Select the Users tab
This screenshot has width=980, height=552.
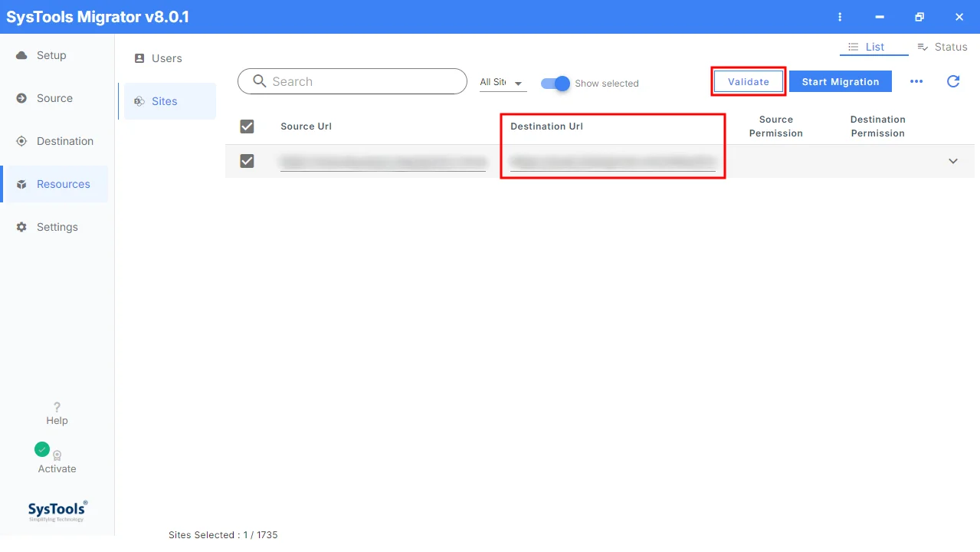167,58
